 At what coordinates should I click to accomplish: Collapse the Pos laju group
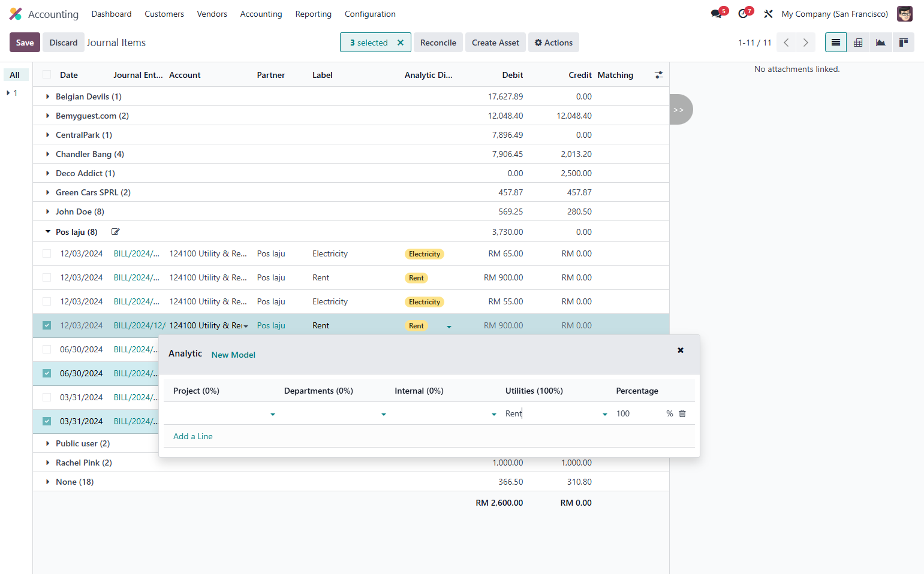(48, 232)
